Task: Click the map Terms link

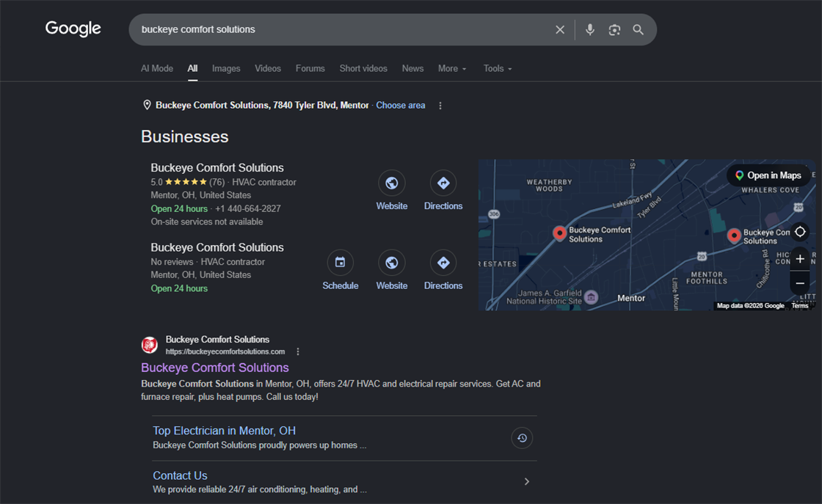Action: [x=799, y=306]
